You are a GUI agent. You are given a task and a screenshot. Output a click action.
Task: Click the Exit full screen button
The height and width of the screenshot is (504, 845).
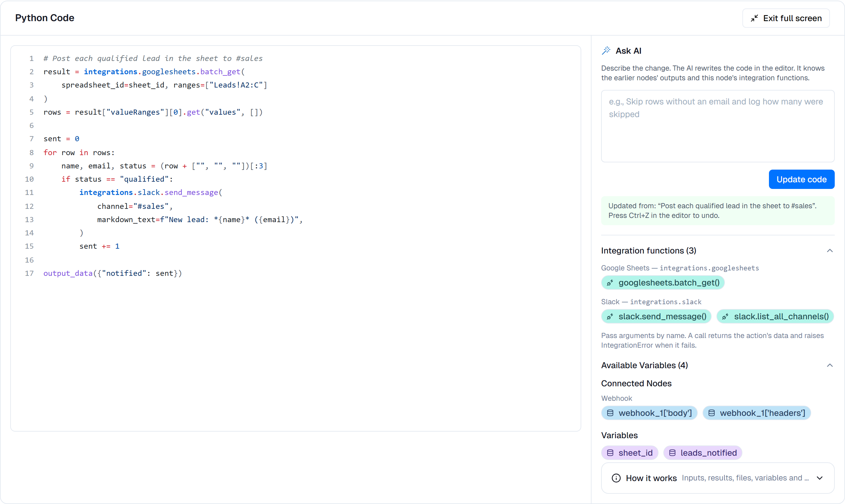(786, 18)
